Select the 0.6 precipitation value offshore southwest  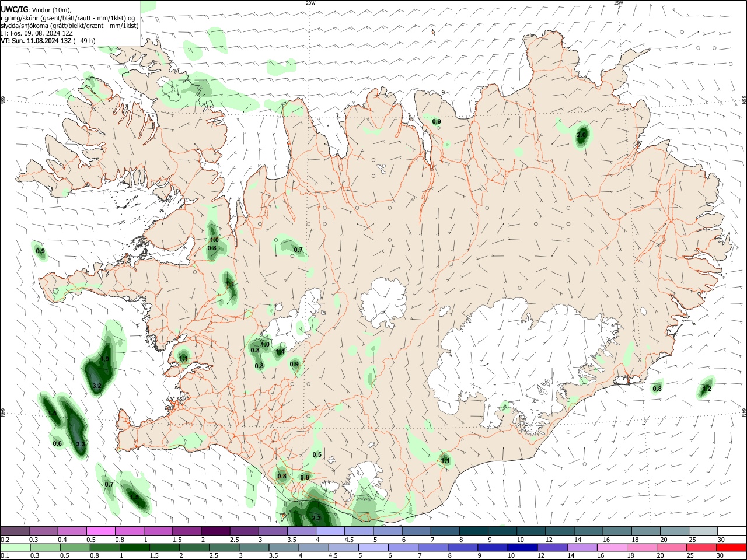point(57,443)
